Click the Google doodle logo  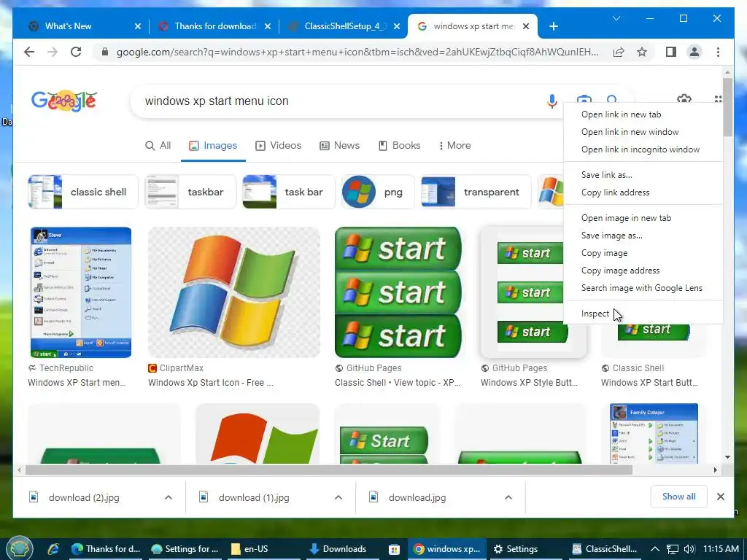pos(64,101)
